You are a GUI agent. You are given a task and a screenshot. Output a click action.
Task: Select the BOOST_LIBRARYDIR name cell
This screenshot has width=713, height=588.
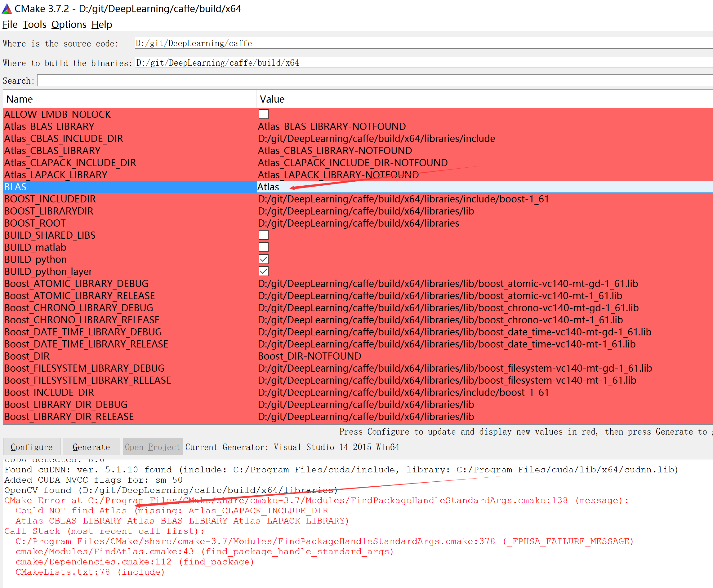[x=129, y=211]
